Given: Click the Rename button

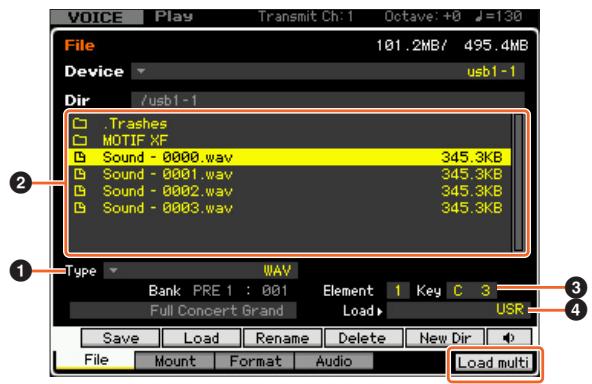Looking at the screenshot, I should [282, 338].
